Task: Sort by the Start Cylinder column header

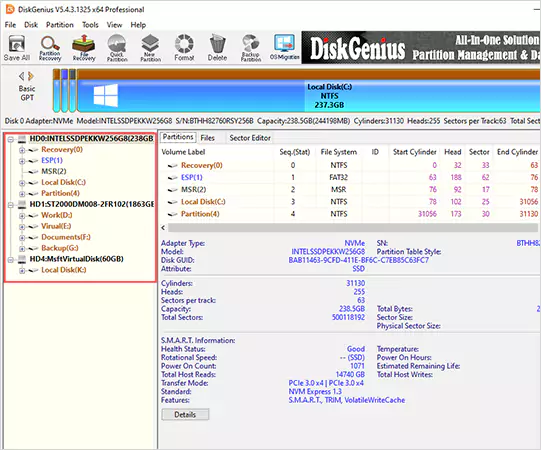Action: pyautogui.click(x=414, y=152)
